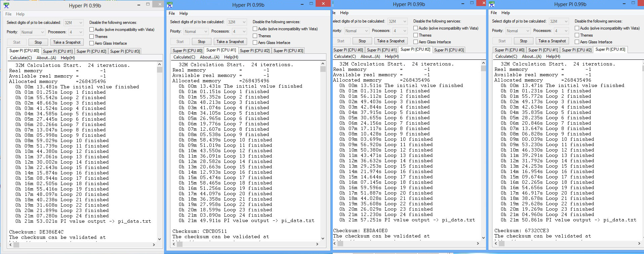Click vertical scrollbar thumb in third window
The image size is (644, 254).
483,69
